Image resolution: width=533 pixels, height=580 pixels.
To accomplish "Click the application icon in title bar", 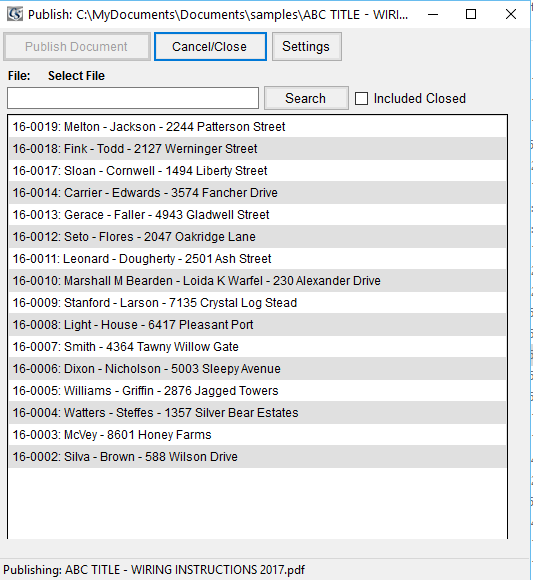I will click(x=15, y=14).
